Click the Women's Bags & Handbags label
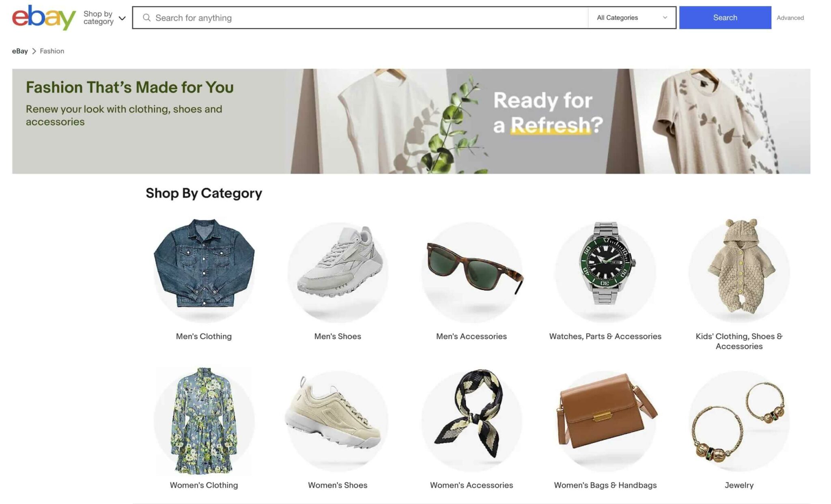831x504 pixels. pos(605,485)
